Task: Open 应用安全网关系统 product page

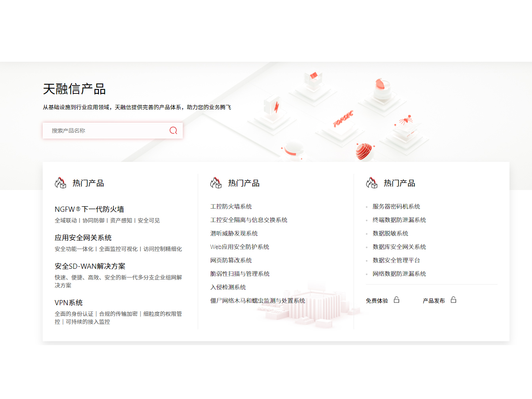Action: pyautogui.click(x=83, y=238)
